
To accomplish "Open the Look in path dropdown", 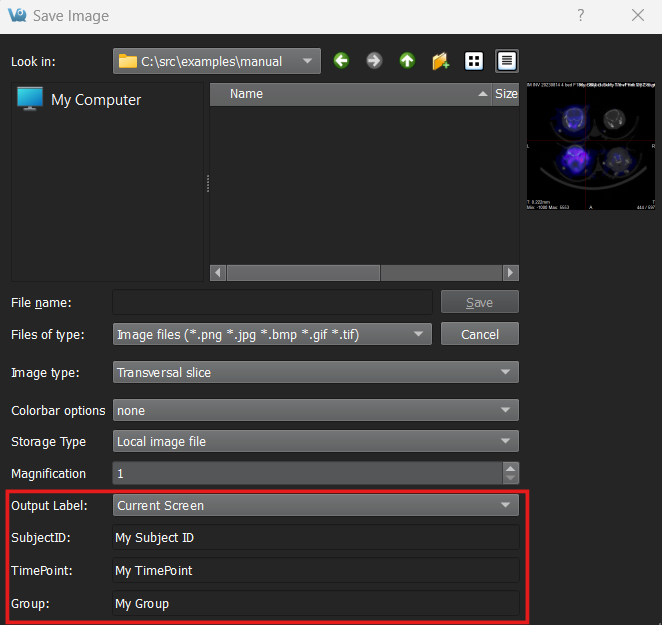I will coord(217,61).
